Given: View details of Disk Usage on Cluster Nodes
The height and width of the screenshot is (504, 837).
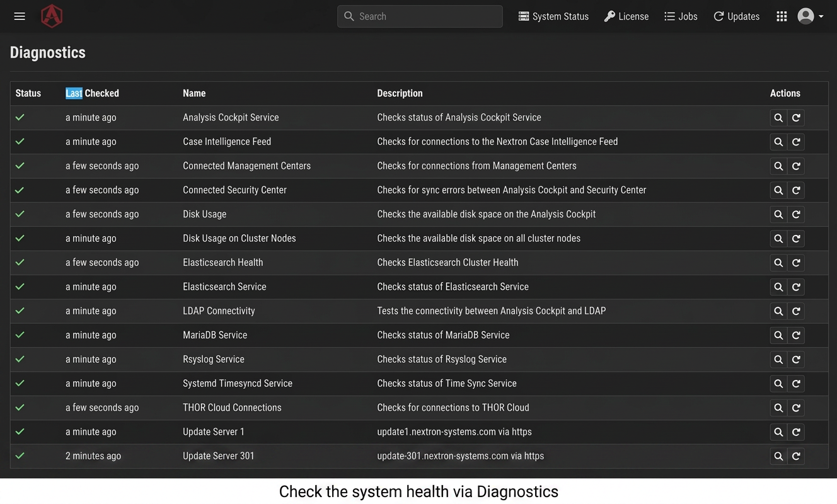Looking at the screenshot, I should pos(778,239).
